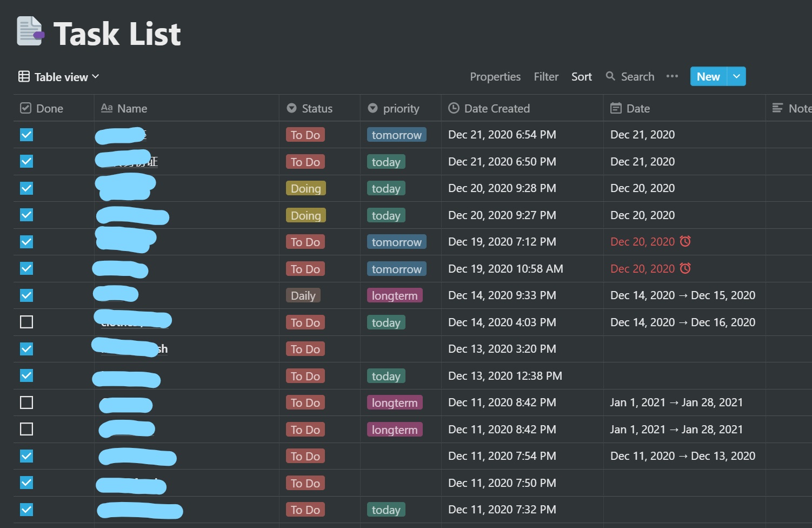Viewport: 812px width, 528px height.
Task: Click the Task List page icon
Action: [x=30, y=31]
